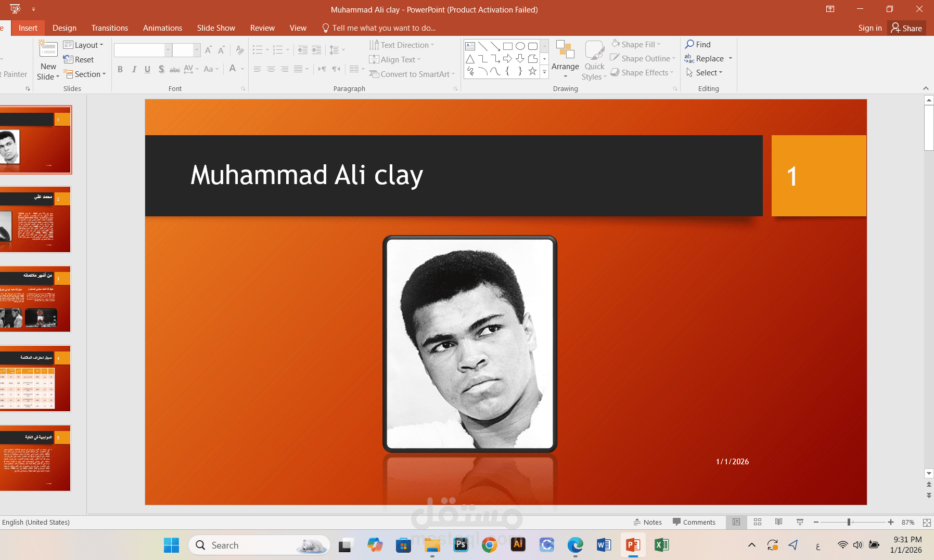Expand the Shape Effects dropdown

(x=642, y=72)
